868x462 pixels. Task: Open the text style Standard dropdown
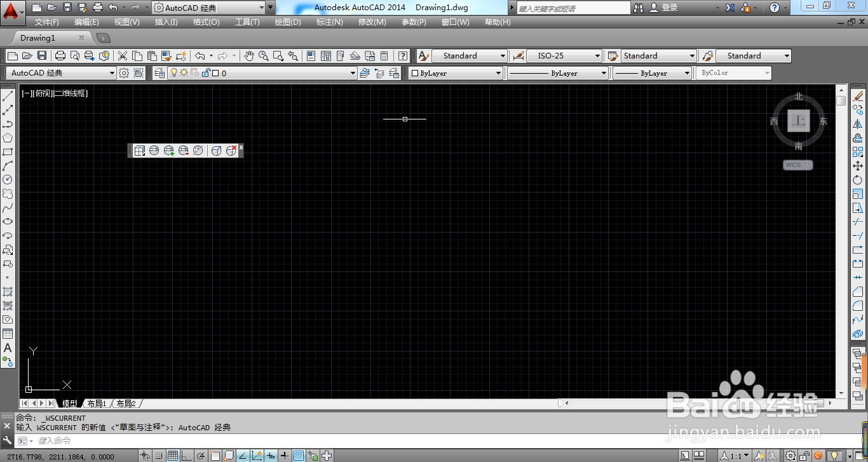click(x=470, y=56)
